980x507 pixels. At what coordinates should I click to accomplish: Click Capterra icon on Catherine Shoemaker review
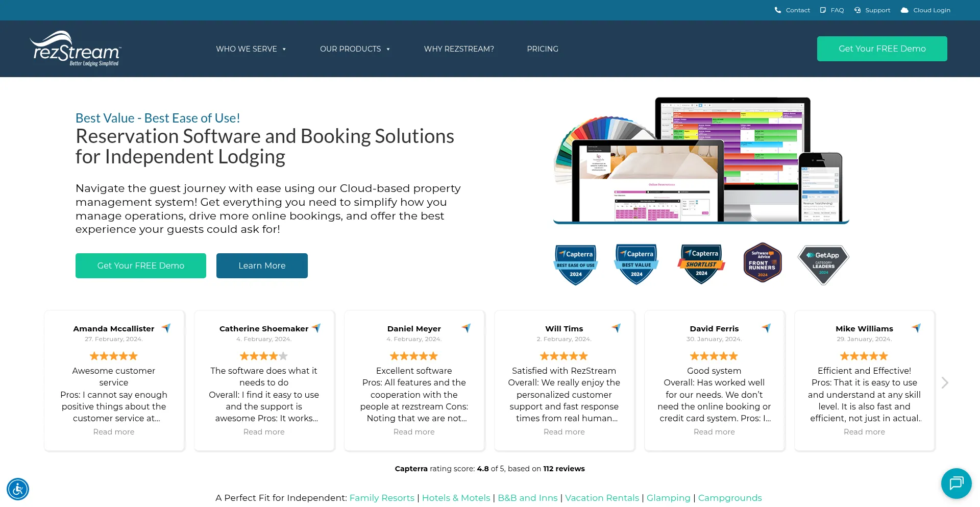(x=316, y=328)
